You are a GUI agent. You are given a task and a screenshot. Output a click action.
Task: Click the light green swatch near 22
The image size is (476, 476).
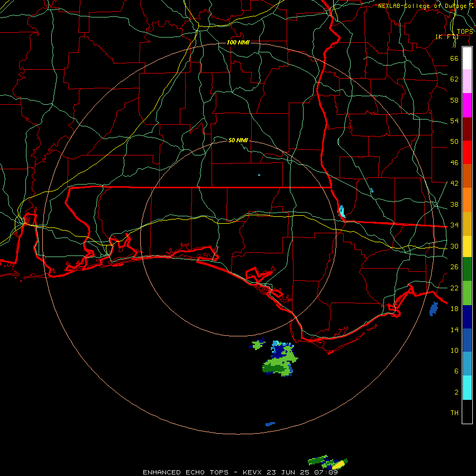pos(467,293)
